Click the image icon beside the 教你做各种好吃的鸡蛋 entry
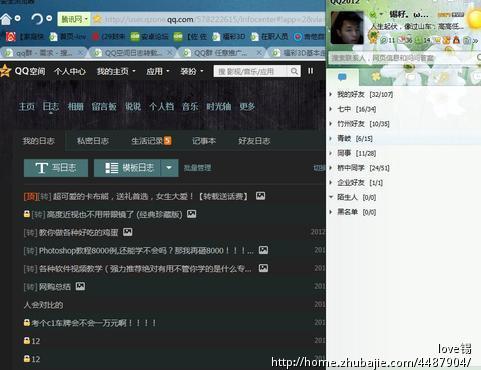The height and width of the screenshot is (370, 481). point(128,232)
